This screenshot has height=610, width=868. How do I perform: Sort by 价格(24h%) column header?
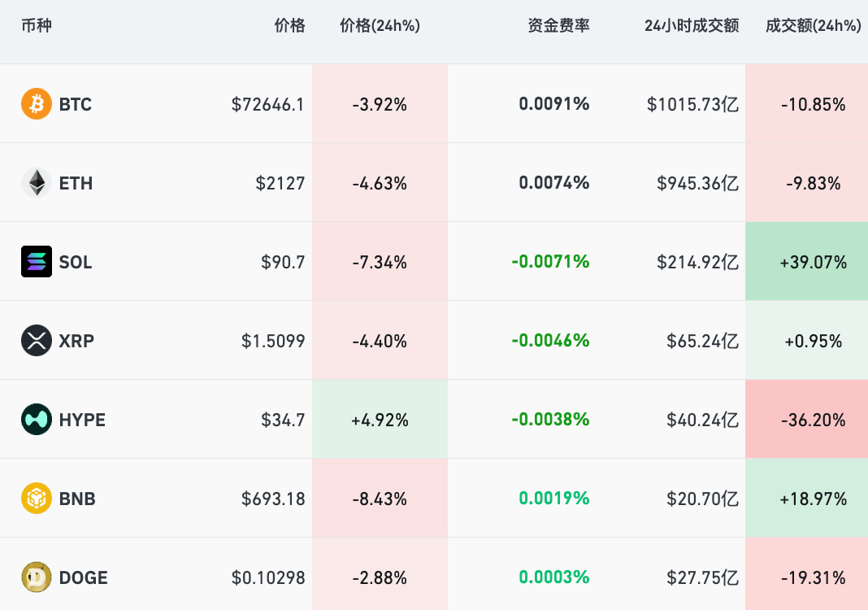coord(380,26)
